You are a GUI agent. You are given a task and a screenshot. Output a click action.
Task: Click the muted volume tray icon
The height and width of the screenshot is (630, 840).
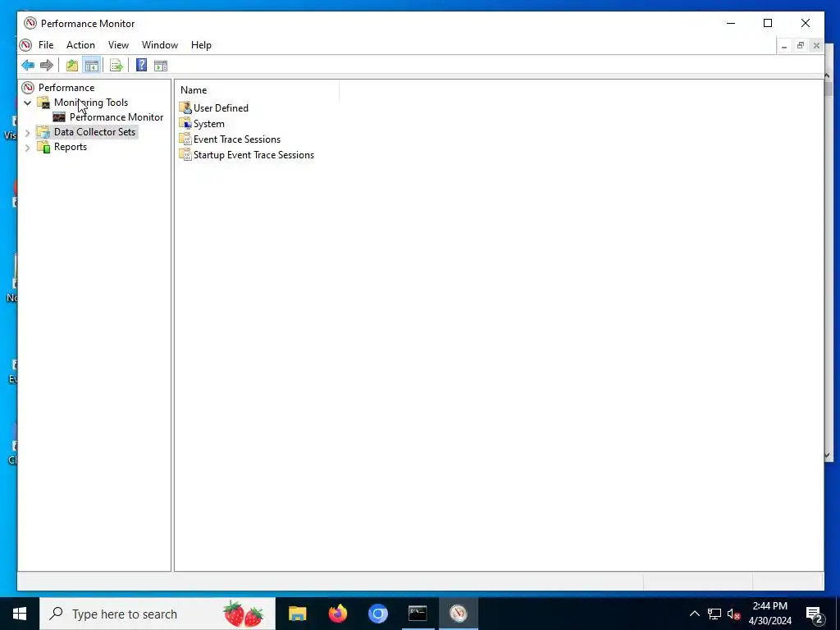(x=733, y=614)
